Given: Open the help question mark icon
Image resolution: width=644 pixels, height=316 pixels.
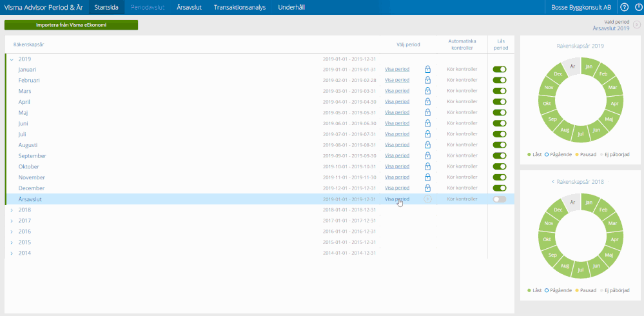Looking at the screenshot, I should click(624, 7).
